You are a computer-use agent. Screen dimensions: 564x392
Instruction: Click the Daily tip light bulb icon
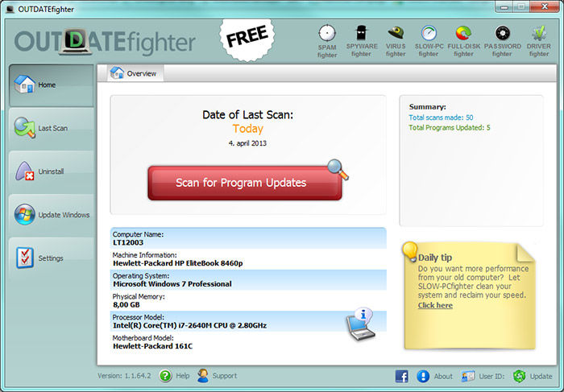click(x=409, y=251)
